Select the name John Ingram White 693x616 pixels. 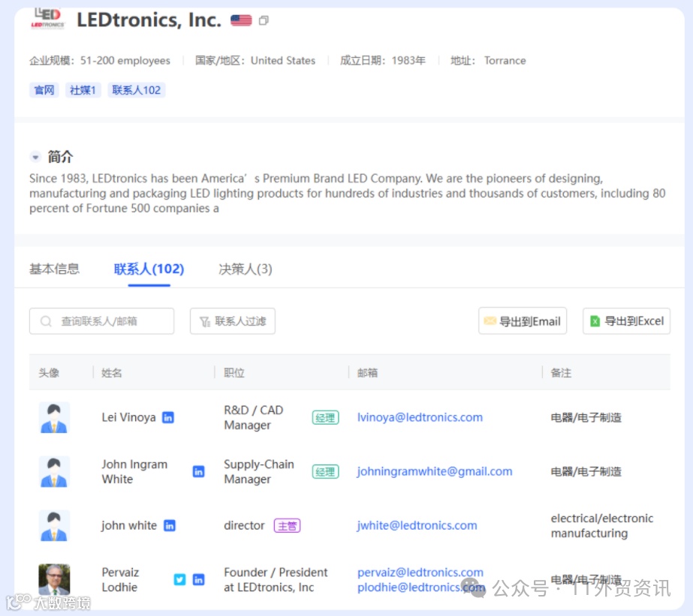tap(134, 472)
